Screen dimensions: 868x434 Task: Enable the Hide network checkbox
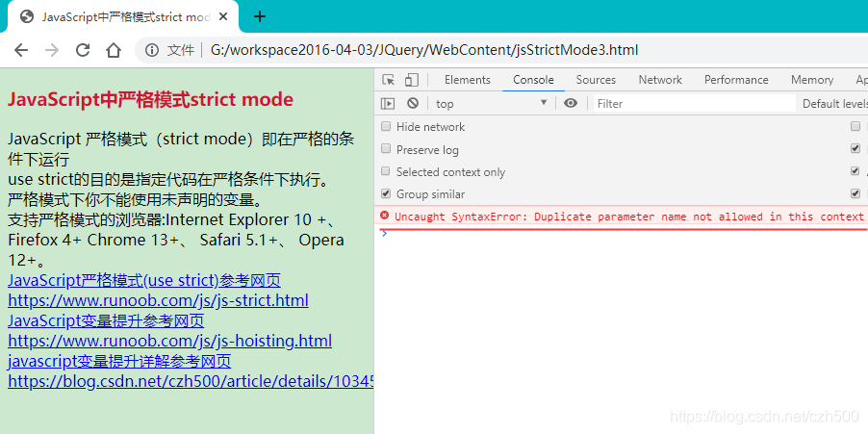point(386,126)
